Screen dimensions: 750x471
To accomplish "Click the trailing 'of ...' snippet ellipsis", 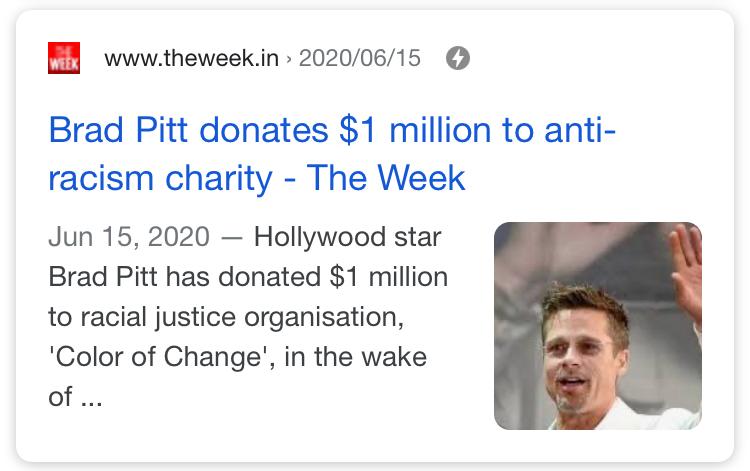I will 76,397.
